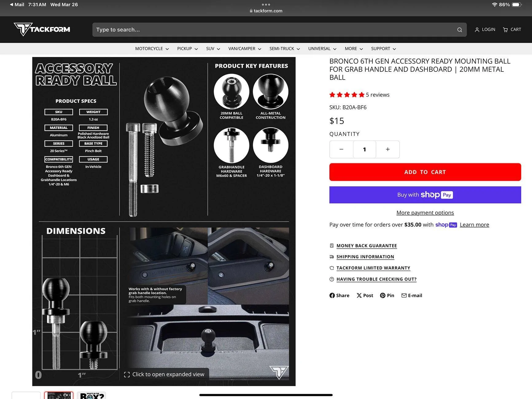
Task: Click the question mark help icon
Action: click(332, 279)
